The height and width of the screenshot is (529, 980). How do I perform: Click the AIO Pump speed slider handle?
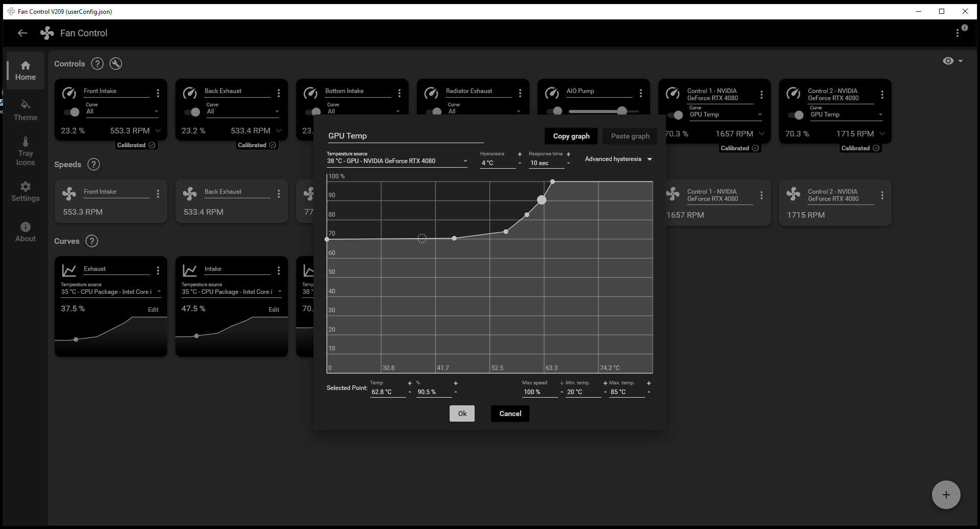coord(622,111)
